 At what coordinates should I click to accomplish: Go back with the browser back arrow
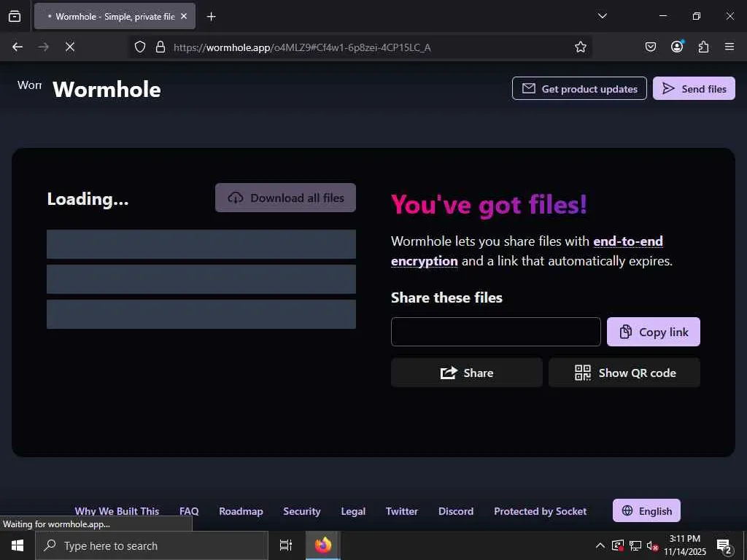tap(18, 47)
